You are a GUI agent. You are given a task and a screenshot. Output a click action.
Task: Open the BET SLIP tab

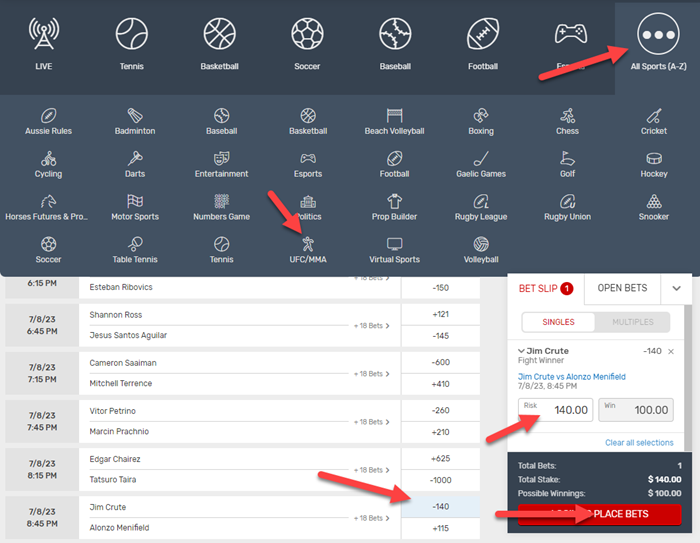[546, 288]
